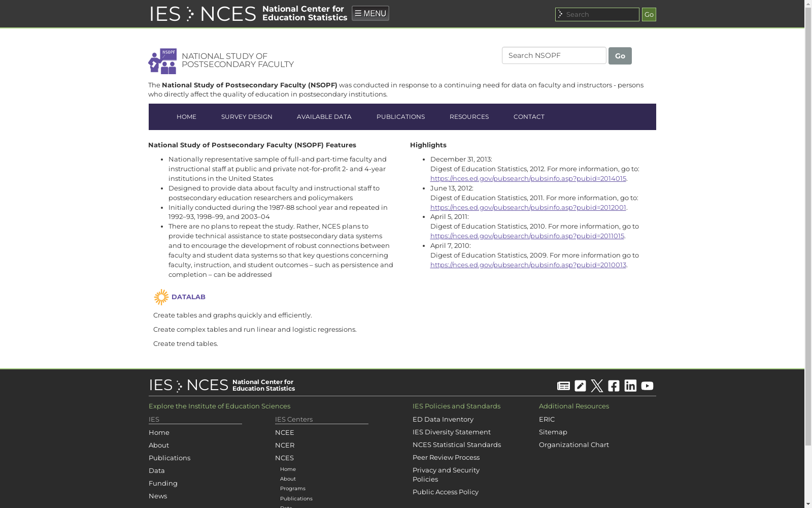Viewport: 812px width, 508px height.
Task: Open the pubid=2010013 link
Action: 528,265
